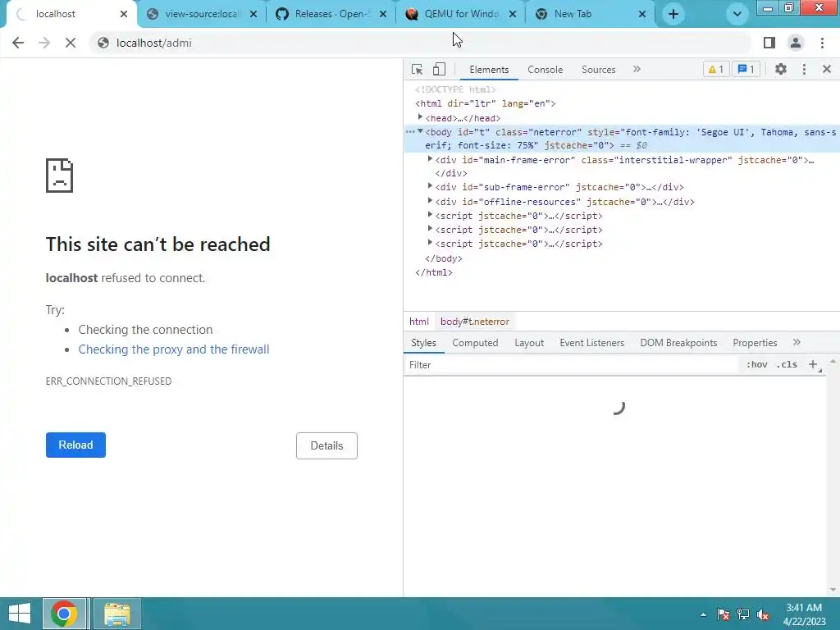Toggle the Chrome side panel icon

click(x=769, y=43)
